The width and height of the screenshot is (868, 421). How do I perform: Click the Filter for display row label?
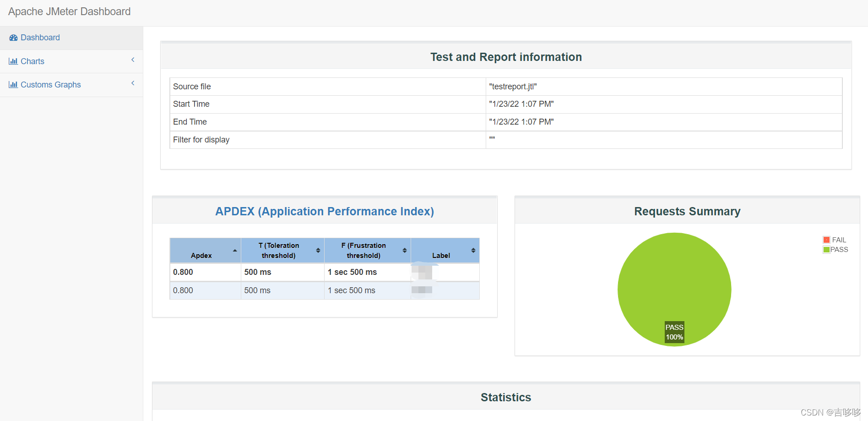coord(201,140)
